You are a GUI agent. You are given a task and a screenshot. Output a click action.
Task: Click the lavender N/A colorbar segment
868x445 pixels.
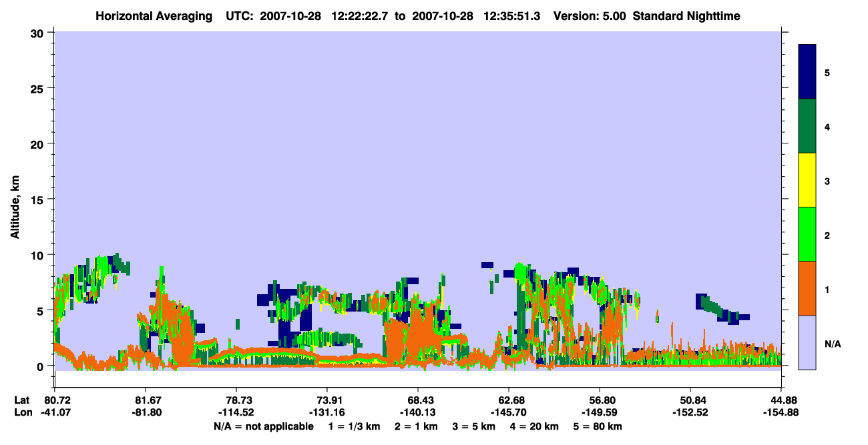pos(807,342)
